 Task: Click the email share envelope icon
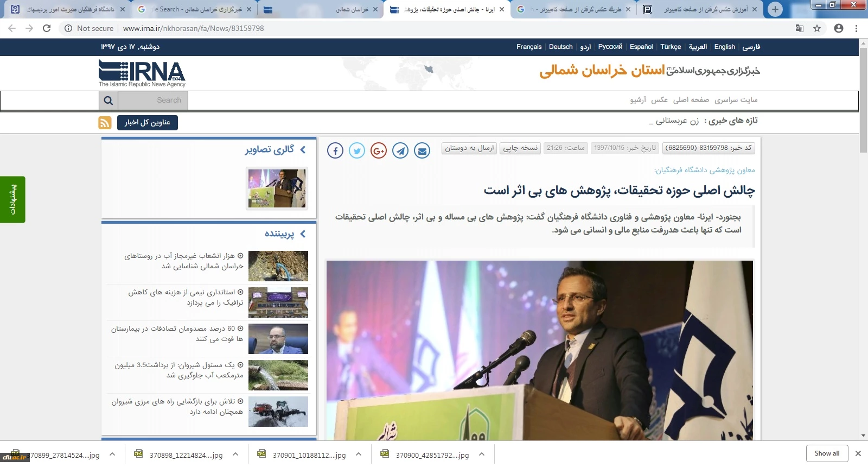422,150
